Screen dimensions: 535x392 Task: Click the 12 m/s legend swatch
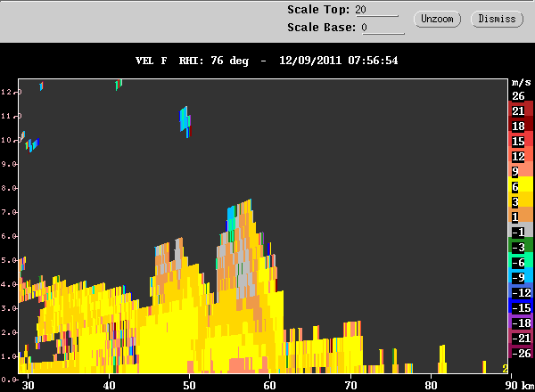coord(521,154)
